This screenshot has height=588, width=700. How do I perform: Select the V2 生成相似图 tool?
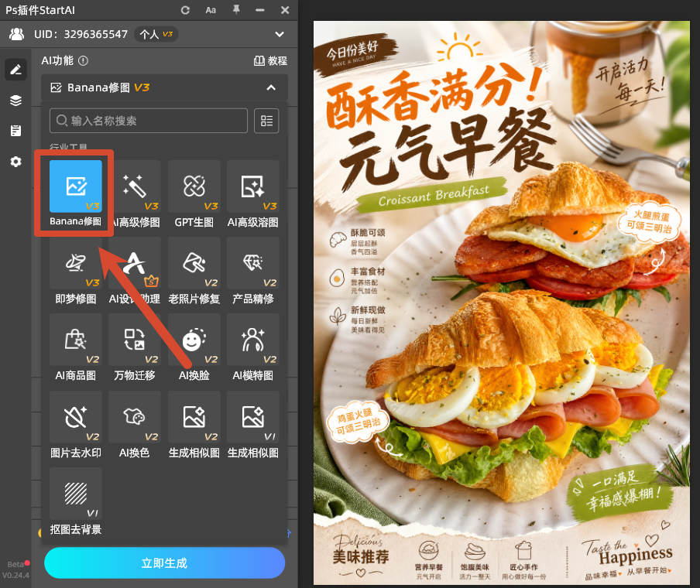coord(194,425)
